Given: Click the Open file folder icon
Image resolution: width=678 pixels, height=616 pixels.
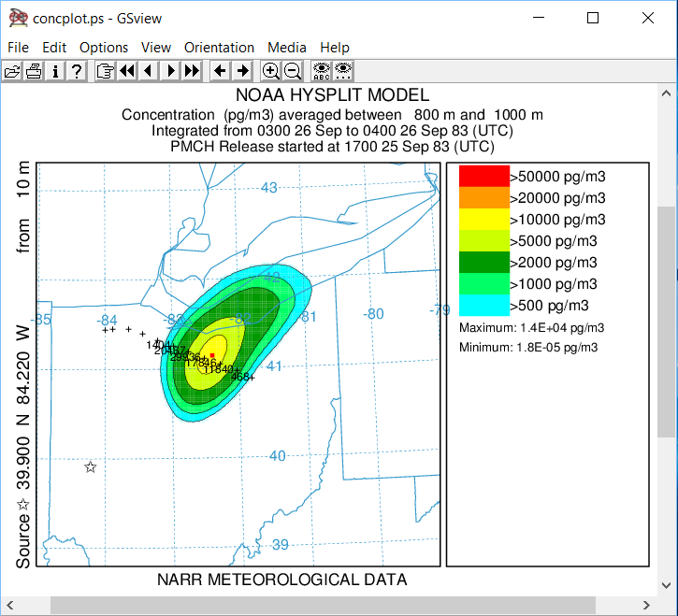Looking at the screenshot, I should click(12, 70).
